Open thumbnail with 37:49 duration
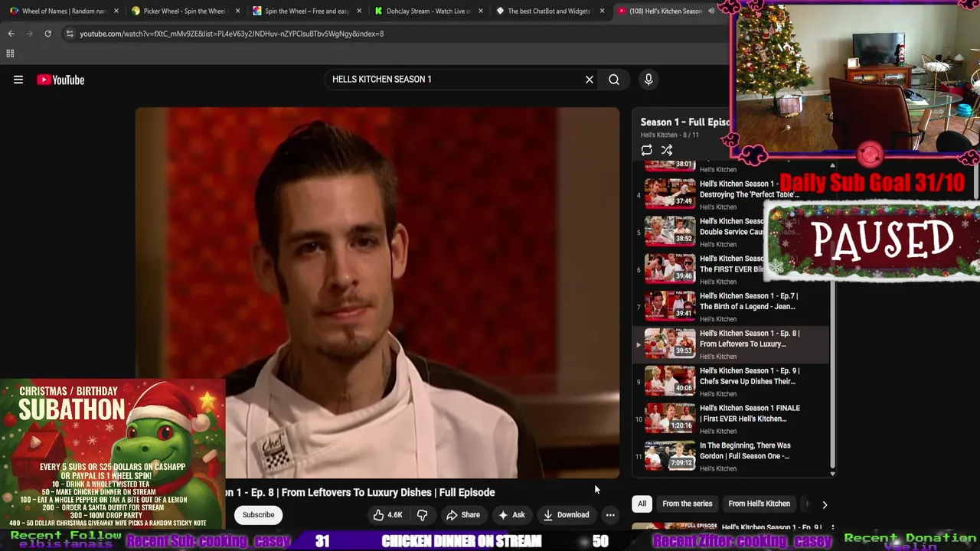The image size is (980, 551). 670,194
